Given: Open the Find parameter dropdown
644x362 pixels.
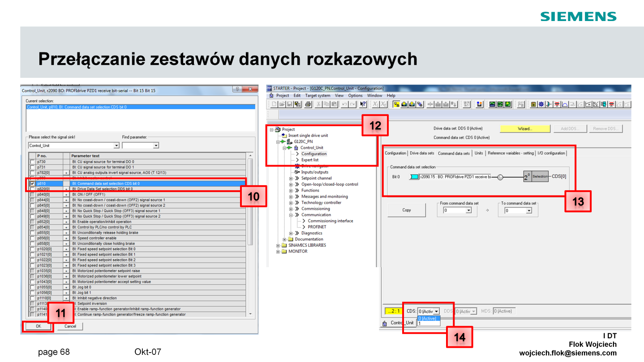Looking at the screenshot, I should click(156, 145).
